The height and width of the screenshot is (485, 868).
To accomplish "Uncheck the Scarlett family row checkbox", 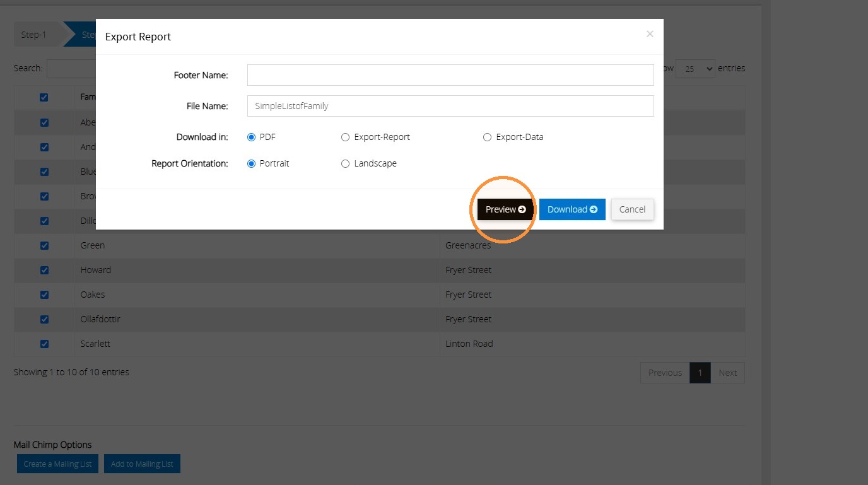I will (44, 344).
